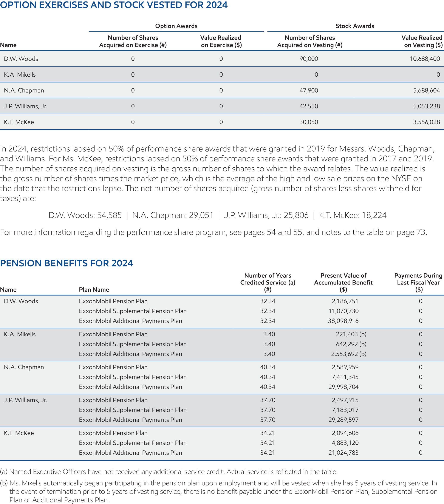Screen dimensions: 444x504
Task: Click net shares text 'N.A. Chapman: 29,051'
Action: coord(173,215)
